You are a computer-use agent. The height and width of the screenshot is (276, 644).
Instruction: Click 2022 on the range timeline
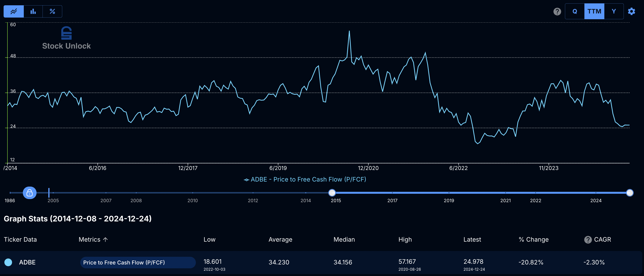(x=535, y=201)
